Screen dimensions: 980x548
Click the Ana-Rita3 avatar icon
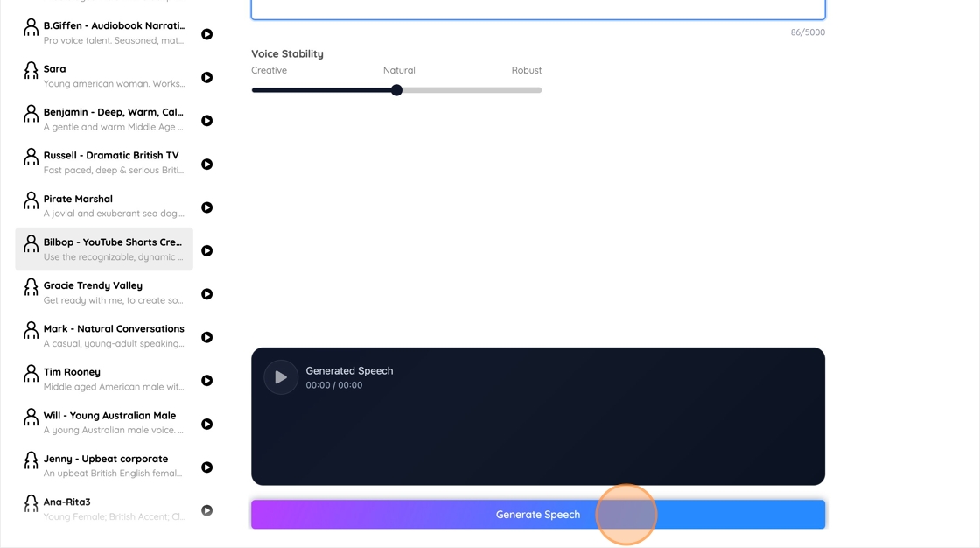point(31,503)
